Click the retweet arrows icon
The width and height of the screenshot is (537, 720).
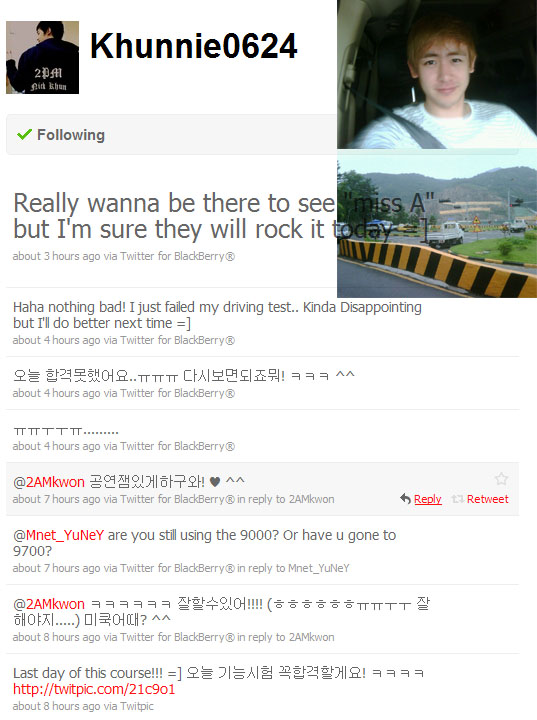[458, 499]
